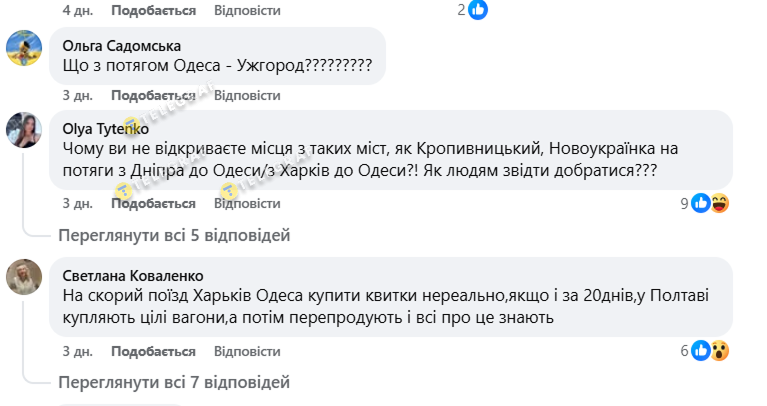Reply to Светлана Коваленко's comment
767x406 pixels.
point(247,350)
